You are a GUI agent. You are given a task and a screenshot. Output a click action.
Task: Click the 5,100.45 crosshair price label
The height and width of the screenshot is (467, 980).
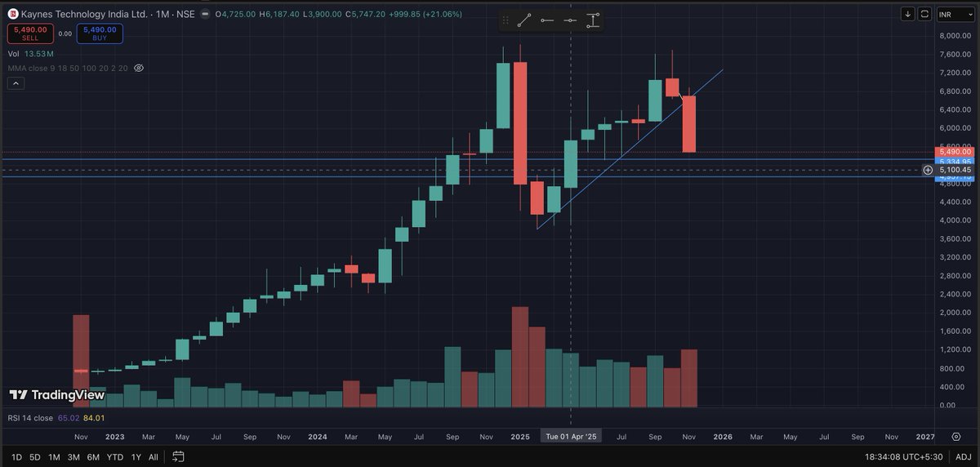click(x=955, y=170)
